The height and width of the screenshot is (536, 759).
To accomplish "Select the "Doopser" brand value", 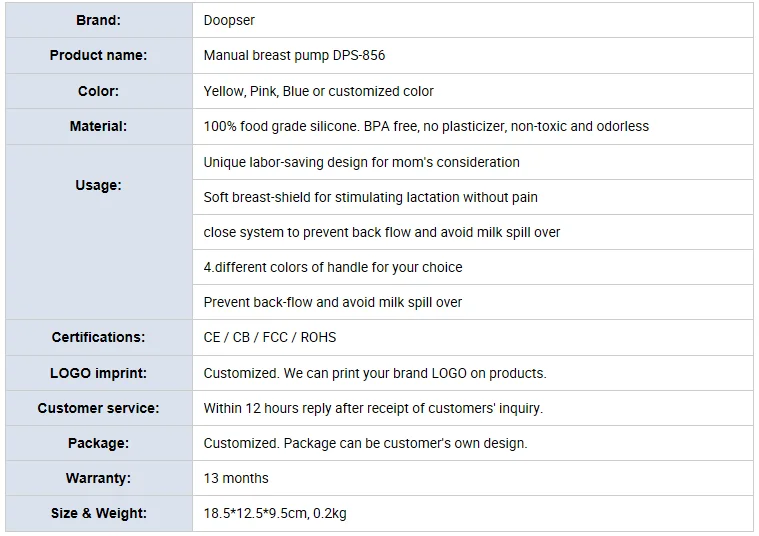I will click(228, 20).
